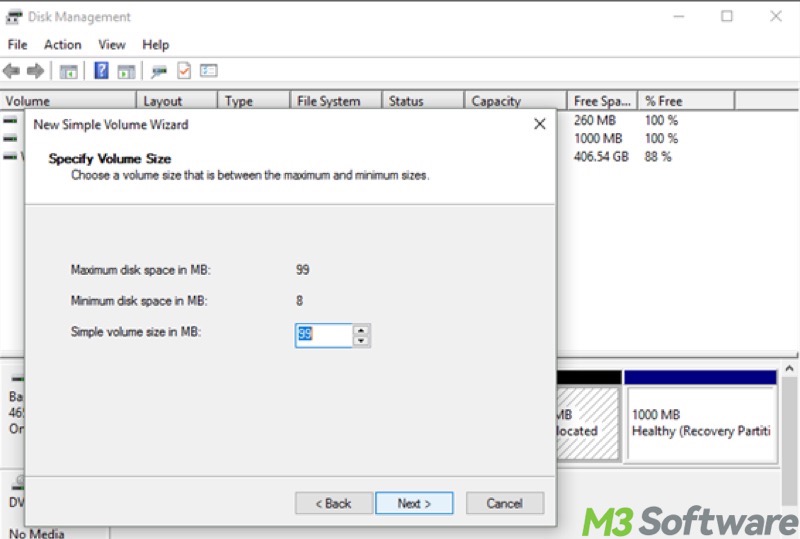
Task: Click the Settings list toolbar icon
Action: [209, 71]
